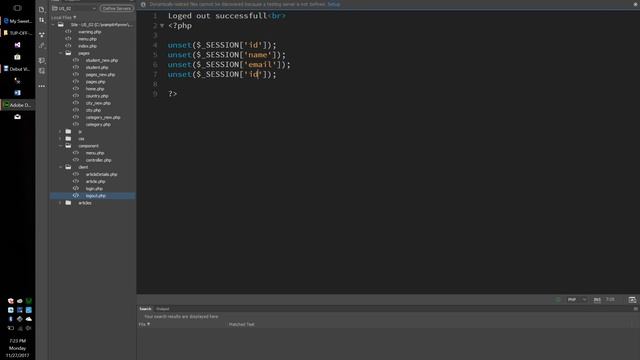Click the Live View options icon

(x=42, y=35)
